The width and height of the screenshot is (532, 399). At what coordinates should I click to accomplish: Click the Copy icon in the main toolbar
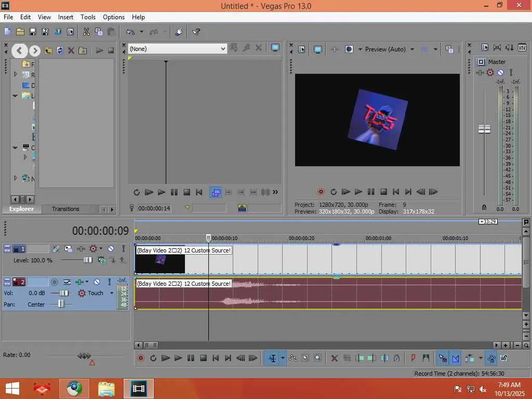[99, 32]
